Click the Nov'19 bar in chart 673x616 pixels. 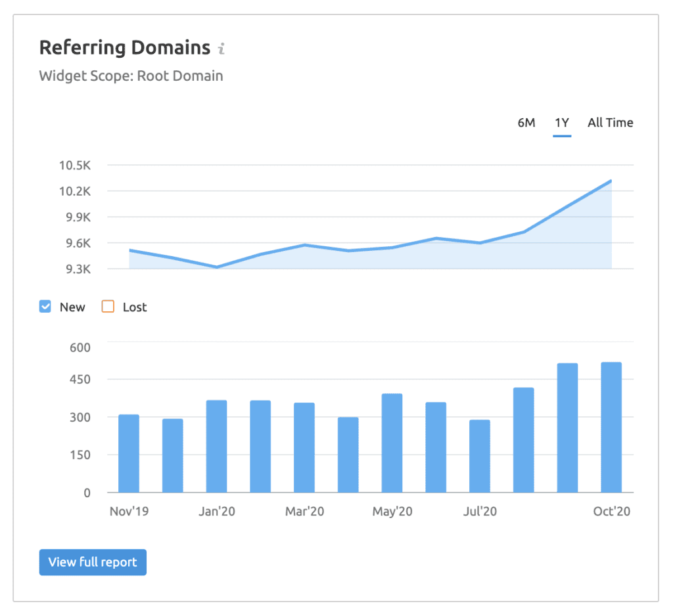129,453
